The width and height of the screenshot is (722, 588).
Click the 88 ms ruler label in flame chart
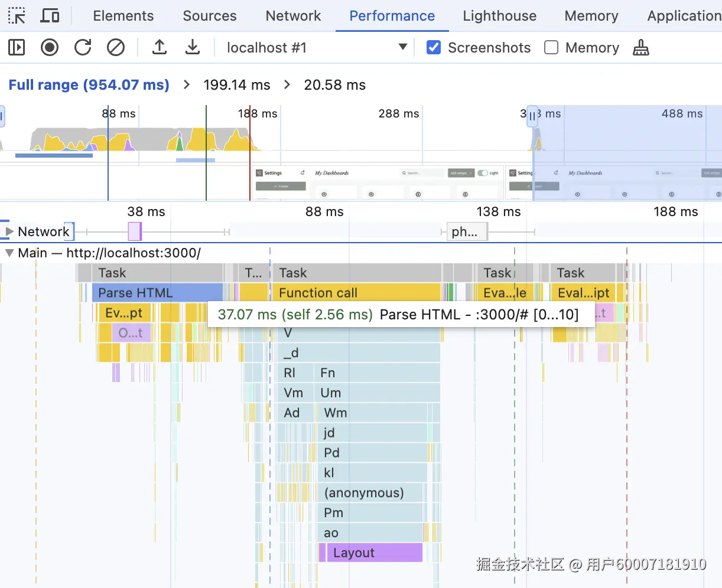tap(324, 212)
